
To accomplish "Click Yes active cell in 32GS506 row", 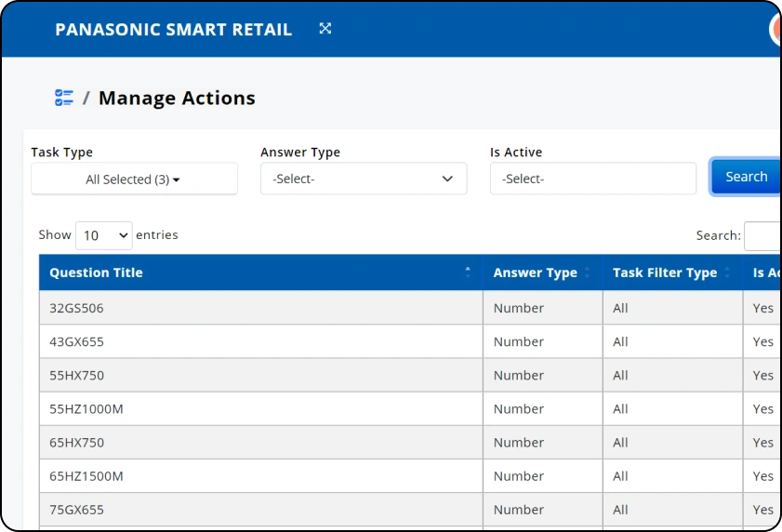I will point(762,308).
